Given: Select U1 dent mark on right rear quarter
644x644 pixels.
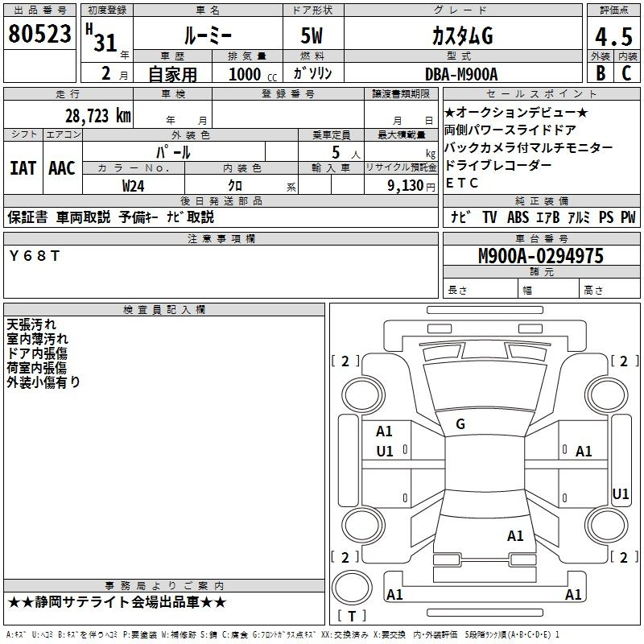Looking at the screenshot, I should click(x=620, y=493).
